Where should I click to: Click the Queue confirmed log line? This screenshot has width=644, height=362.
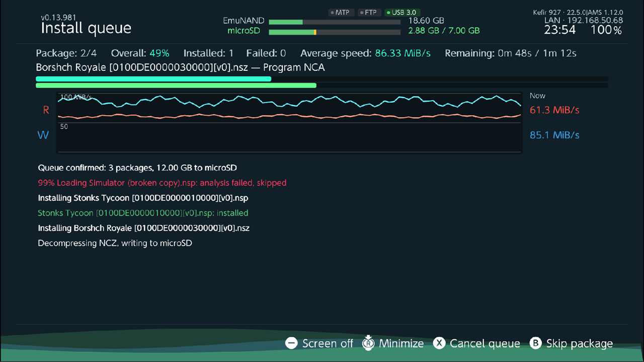click(x=137, y=168)
